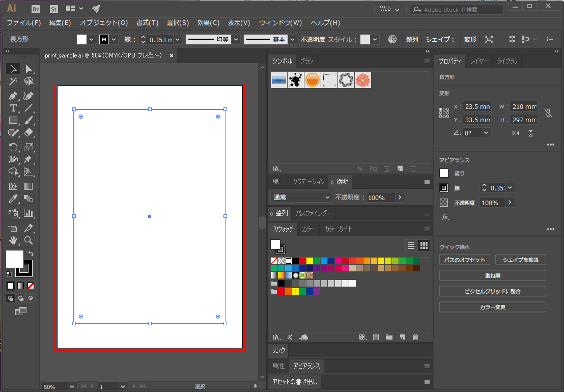Select the Rotate tool

coord(13,147)
